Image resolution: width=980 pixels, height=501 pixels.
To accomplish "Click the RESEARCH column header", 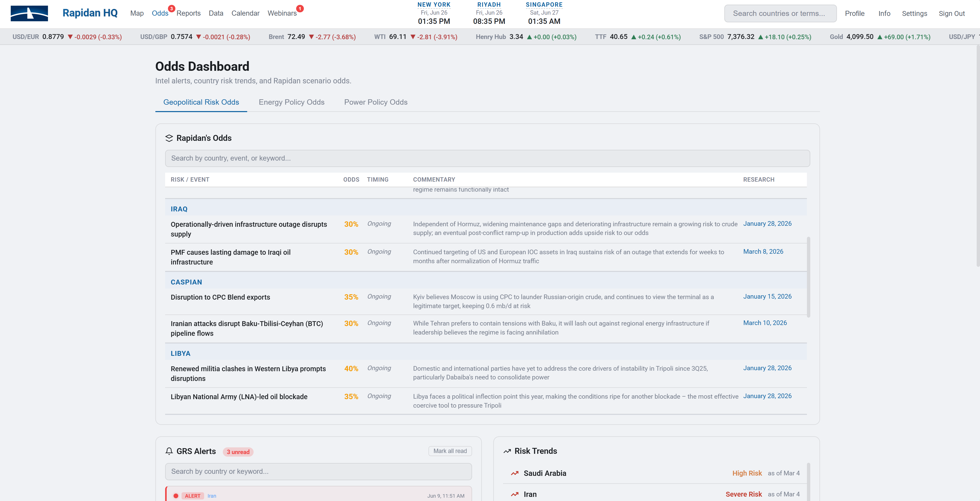I will pyautogui.click(x=758, y=180).
